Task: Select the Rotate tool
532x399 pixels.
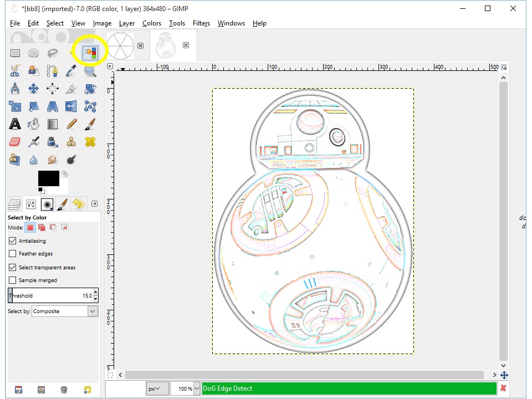Action: pos(90,89)
